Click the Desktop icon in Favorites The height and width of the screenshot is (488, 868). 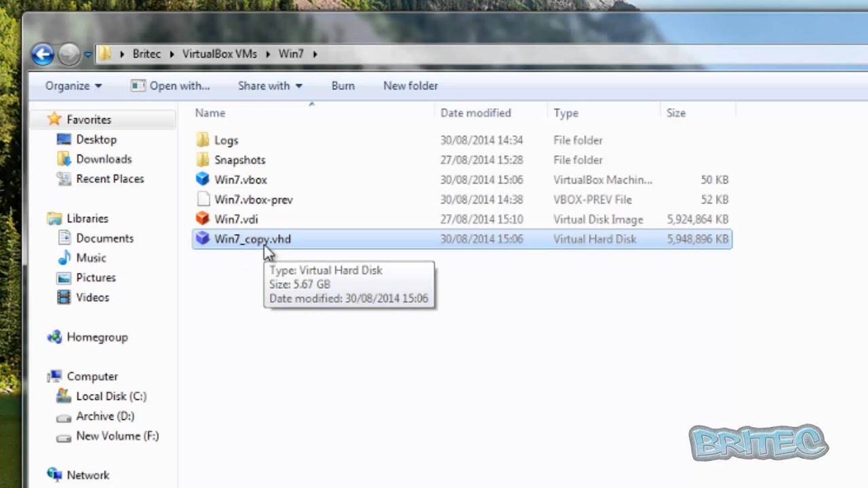(x=64, y=140)
